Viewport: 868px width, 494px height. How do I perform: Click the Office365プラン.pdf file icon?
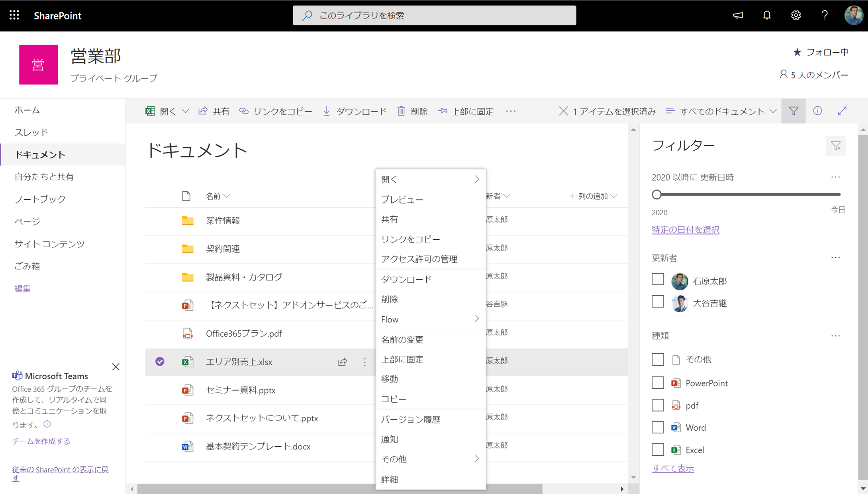188,333
